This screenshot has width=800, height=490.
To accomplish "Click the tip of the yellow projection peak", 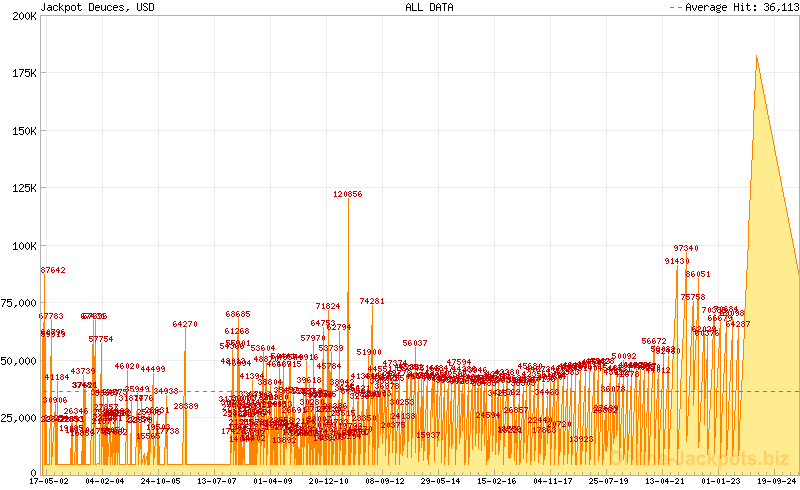I will tap(756, 56).
